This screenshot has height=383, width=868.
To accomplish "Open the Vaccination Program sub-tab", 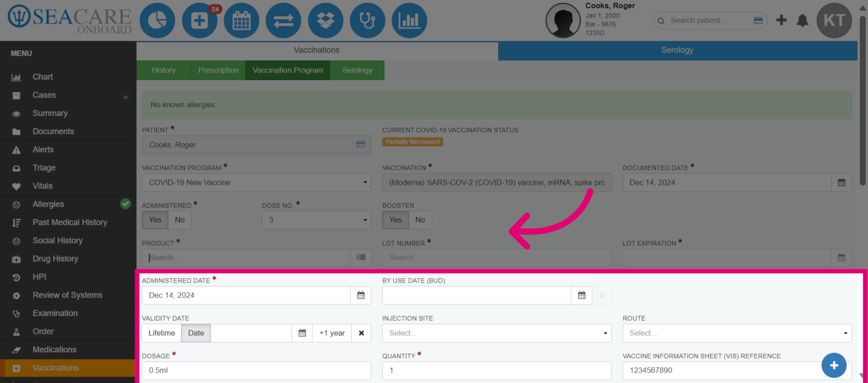I will pyautogui.click(x=288, y=70).
